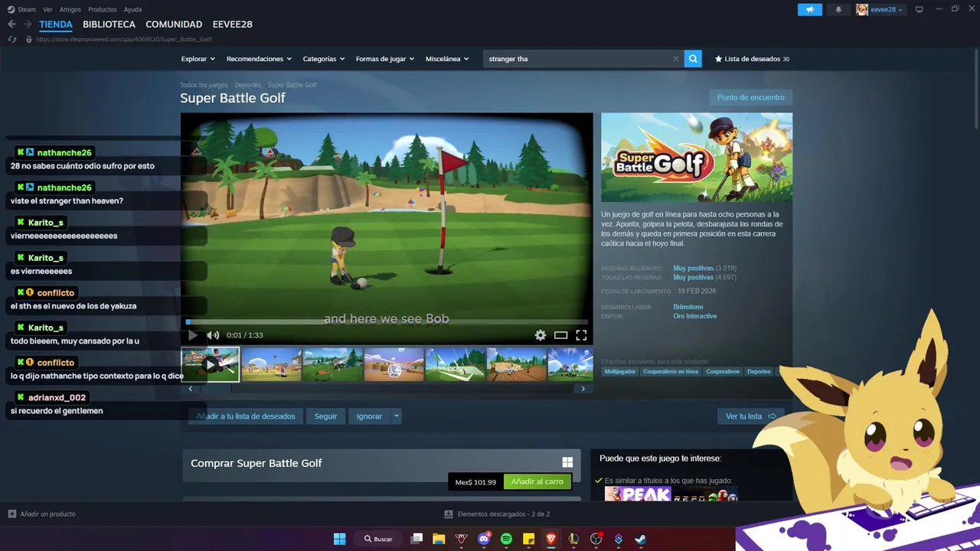980x551 pixels.
Task: Open Spotify from the taskbar
Action: point(506,539)
